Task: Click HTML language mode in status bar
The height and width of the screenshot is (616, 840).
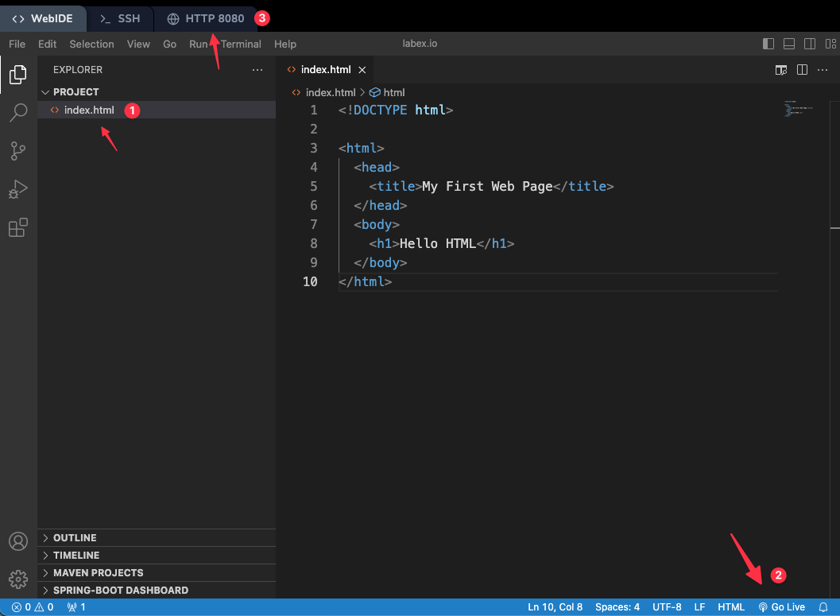Action: [730, 606]
